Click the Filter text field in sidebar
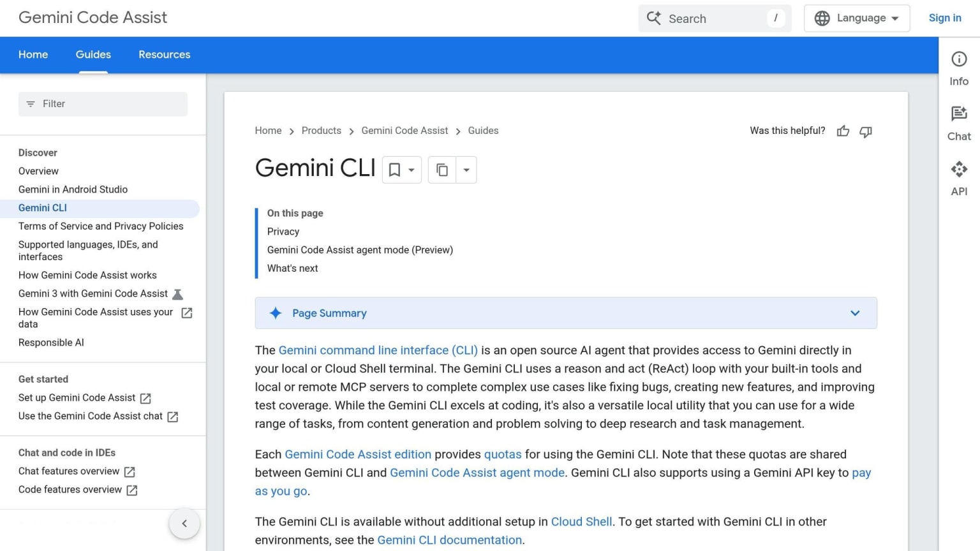Viewport: 980px width, 551px height. coord(103,104)
